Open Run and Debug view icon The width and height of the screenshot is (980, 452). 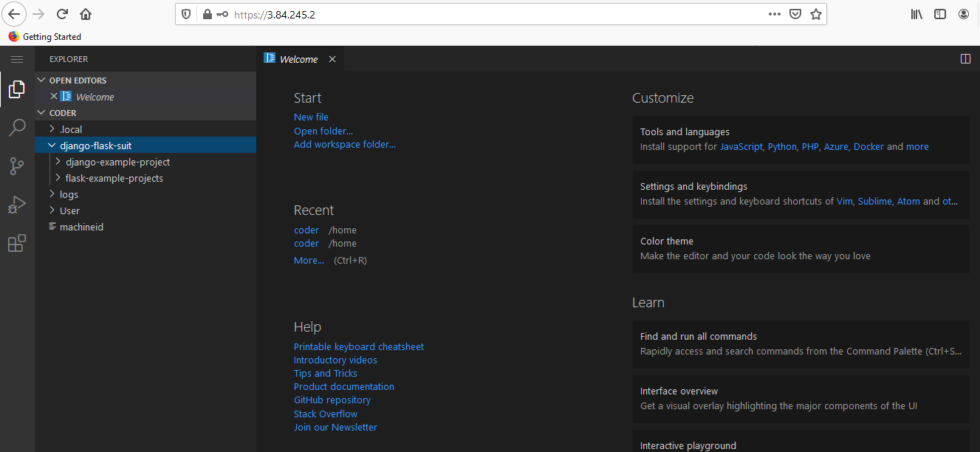coord(16,205)
